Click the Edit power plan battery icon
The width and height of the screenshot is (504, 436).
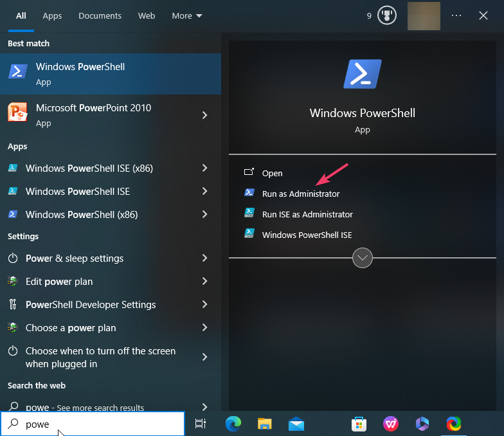coord(13,281)
